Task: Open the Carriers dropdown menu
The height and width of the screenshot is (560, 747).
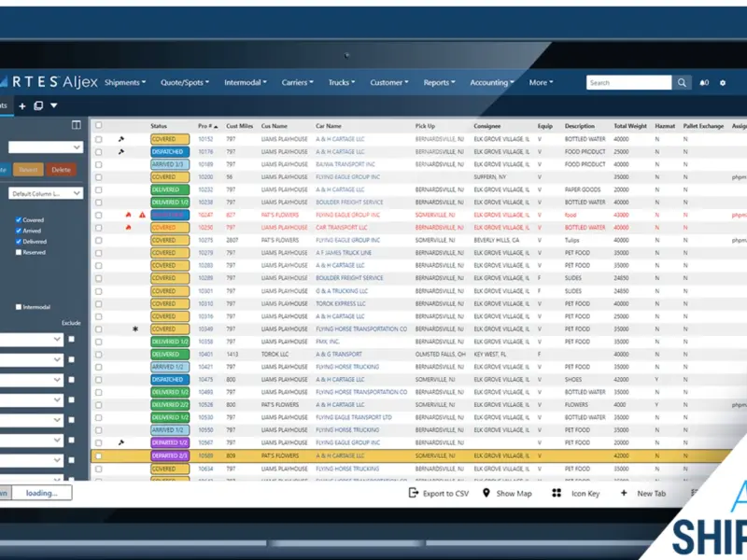Action: [297, 82]
